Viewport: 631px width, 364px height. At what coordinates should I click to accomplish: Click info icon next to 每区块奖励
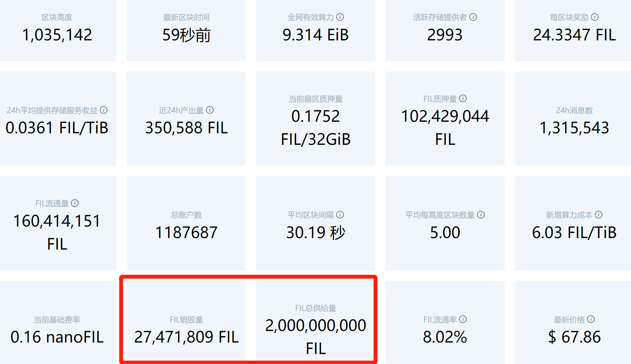point(595,17)
